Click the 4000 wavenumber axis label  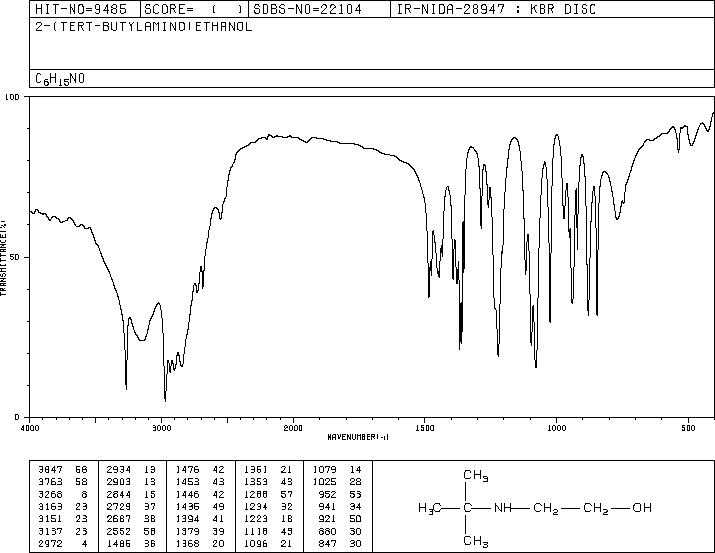[30, 428]
